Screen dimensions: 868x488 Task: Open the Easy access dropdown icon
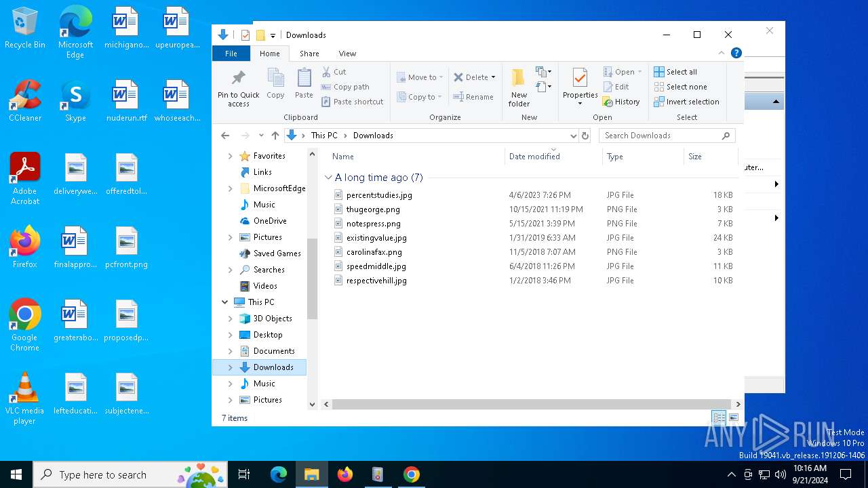pyautogui.click(x=543, y=87)
